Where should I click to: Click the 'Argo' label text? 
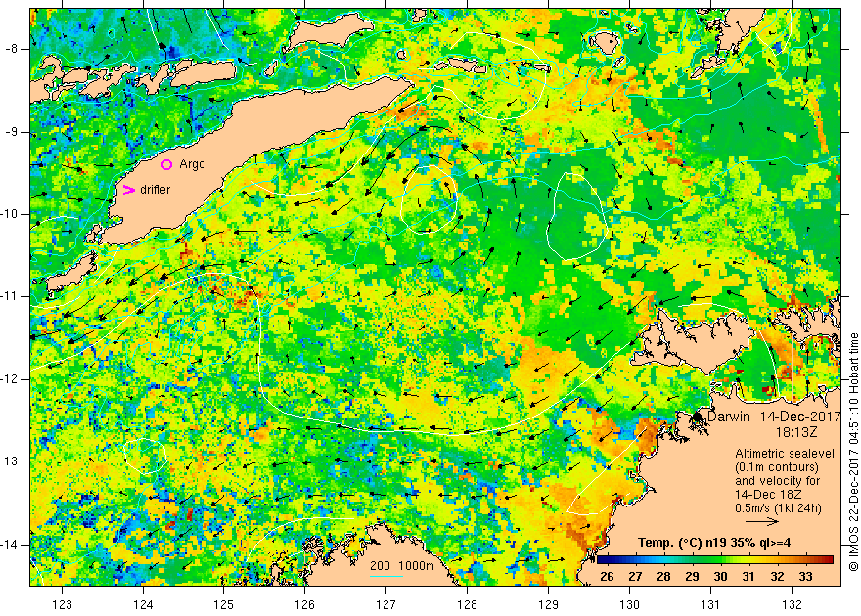click(192, 164)
